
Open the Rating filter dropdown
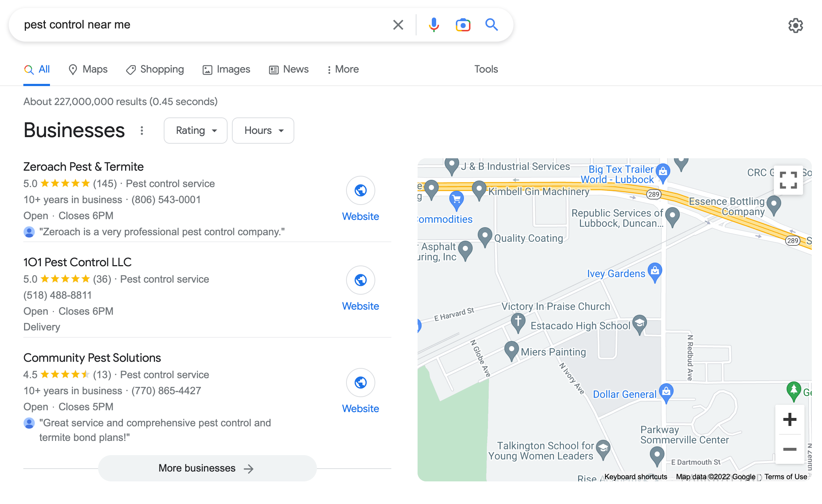(x=195, y=130)
